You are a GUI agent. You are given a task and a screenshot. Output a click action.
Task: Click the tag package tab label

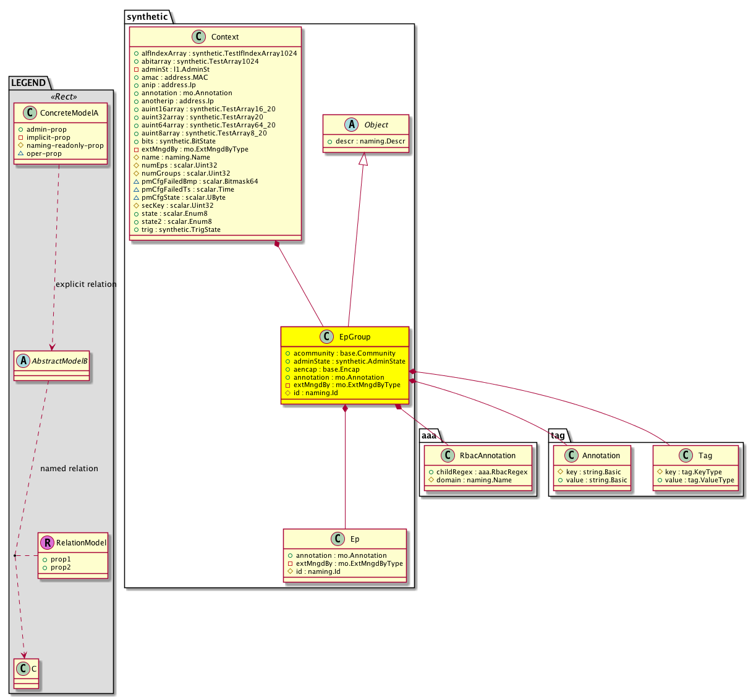tap(558, 435)
